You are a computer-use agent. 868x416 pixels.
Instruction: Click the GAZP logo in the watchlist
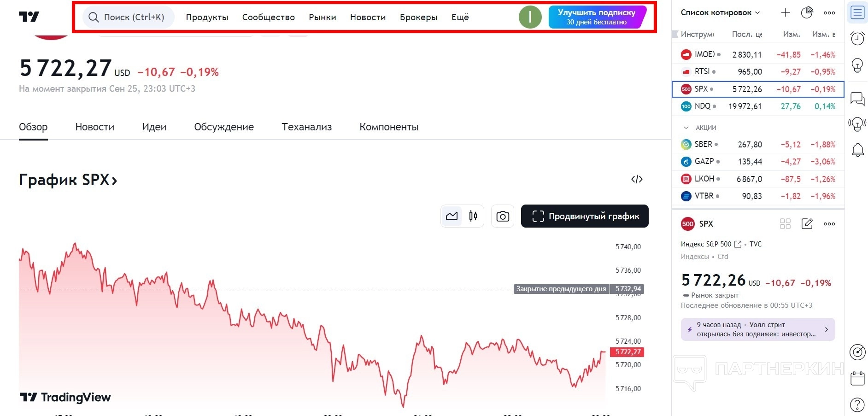(686, 162)
